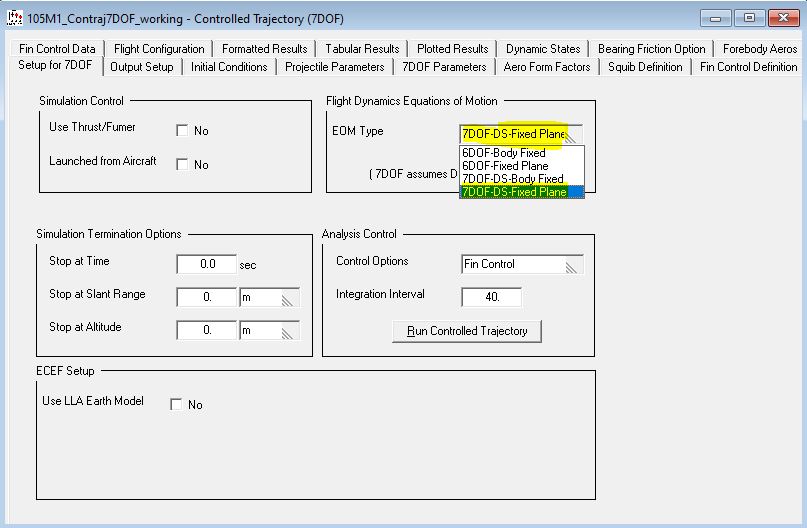The image size is (807, 528).
Task: Check the Use LLA Earth Model box
Action: tap(176, 405)
